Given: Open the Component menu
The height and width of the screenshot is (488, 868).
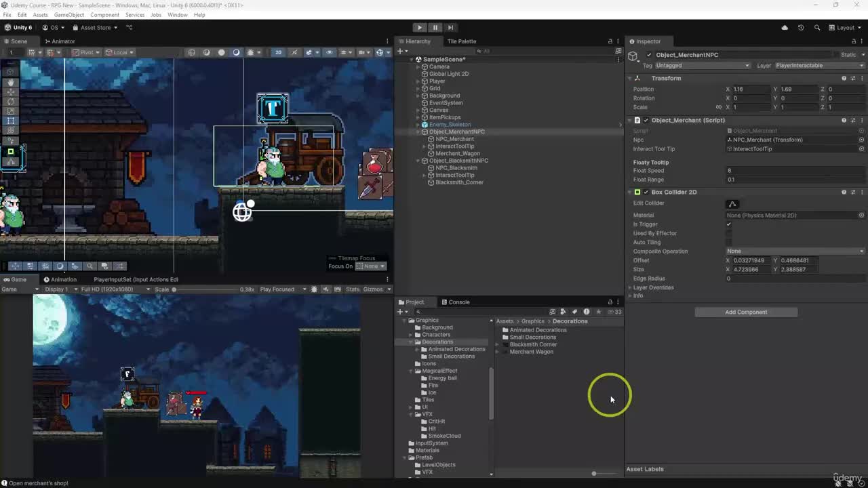Looking at the screenshot, I should click(104, 14).
